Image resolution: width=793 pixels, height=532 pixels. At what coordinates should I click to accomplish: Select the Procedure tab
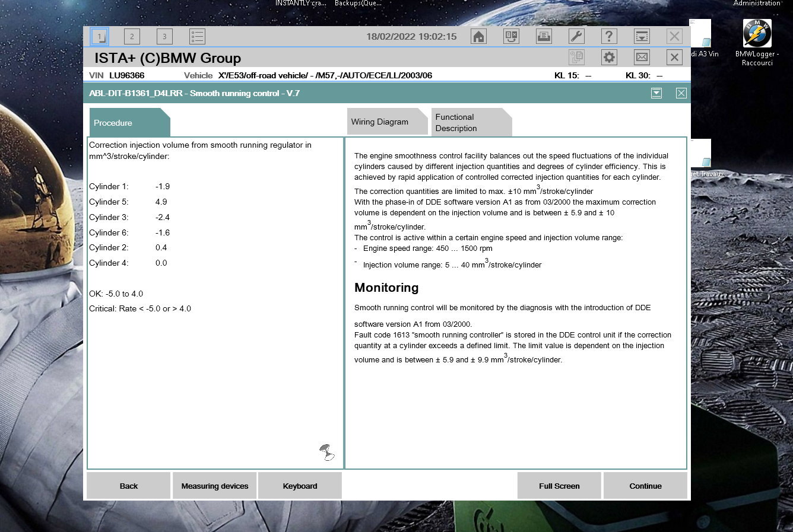[x=129, y=123]
